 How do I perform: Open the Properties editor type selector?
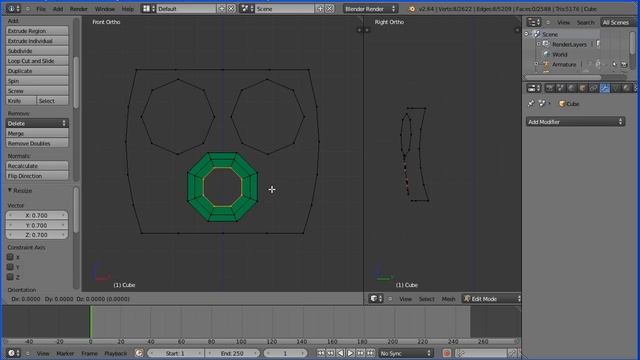click(533, 88)
